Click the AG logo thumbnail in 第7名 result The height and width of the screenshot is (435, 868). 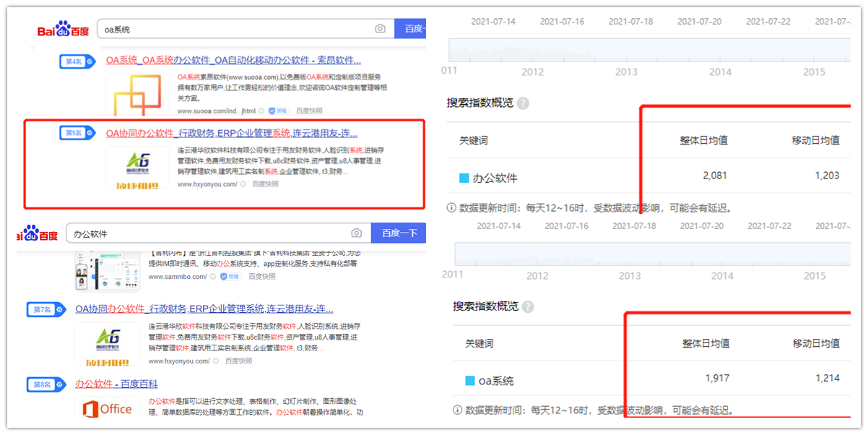107,345
